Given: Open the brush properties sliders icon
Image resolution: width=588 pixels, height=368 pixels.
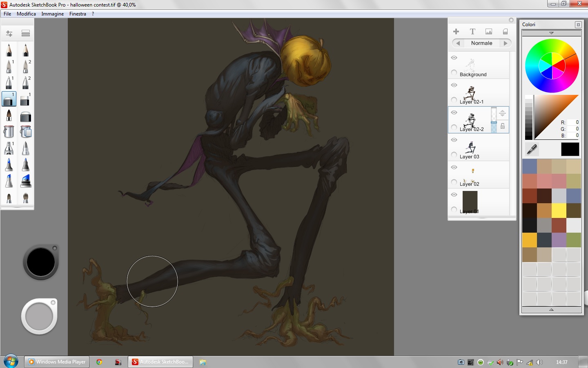Looking at the screenshot, I should click(9, 33).
